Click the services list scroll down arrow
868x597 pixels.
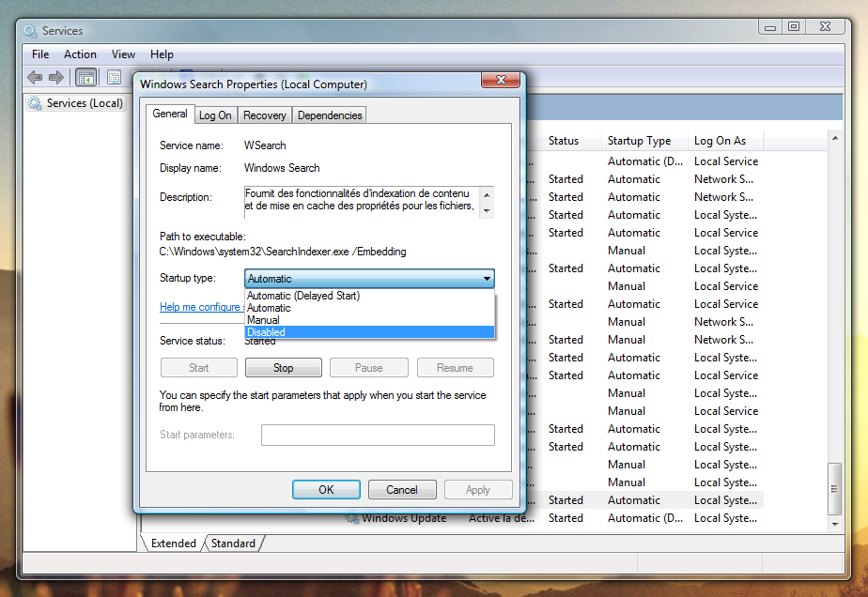(x=835, y=524)
